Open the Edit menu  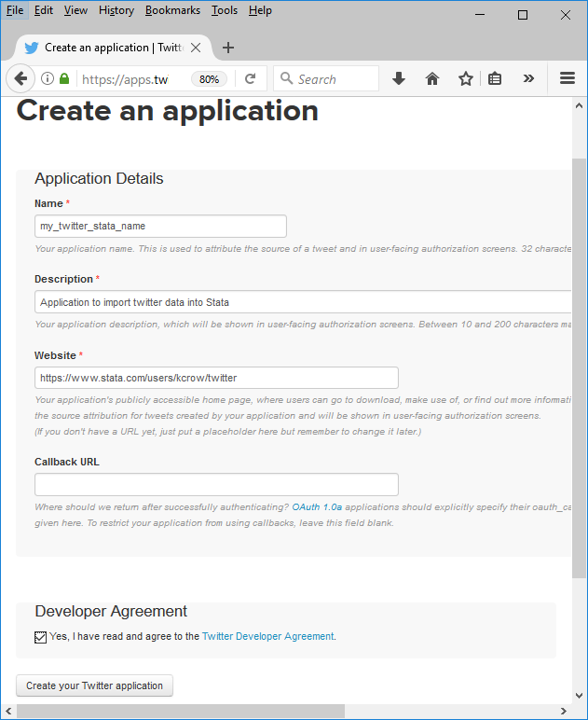[x=44, y=10]
